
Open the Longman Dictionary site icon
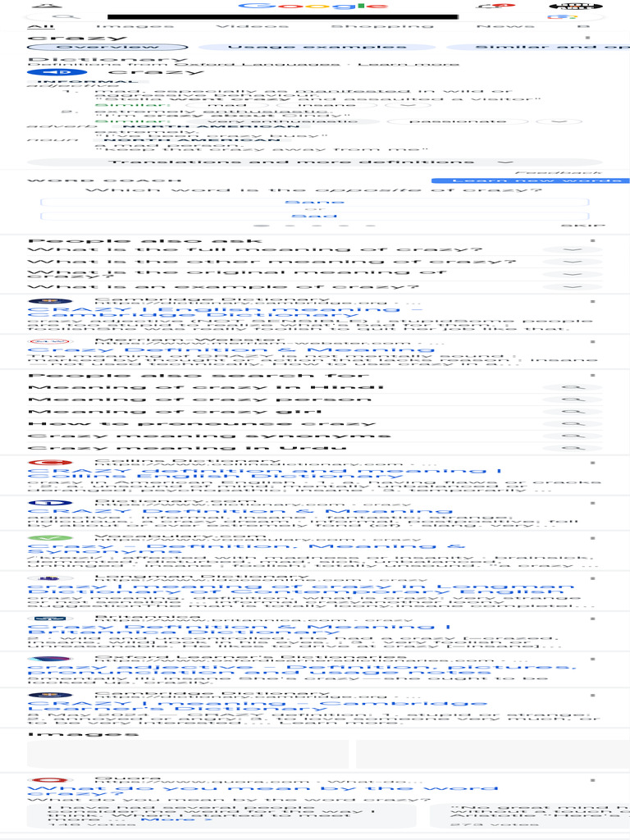50,578
